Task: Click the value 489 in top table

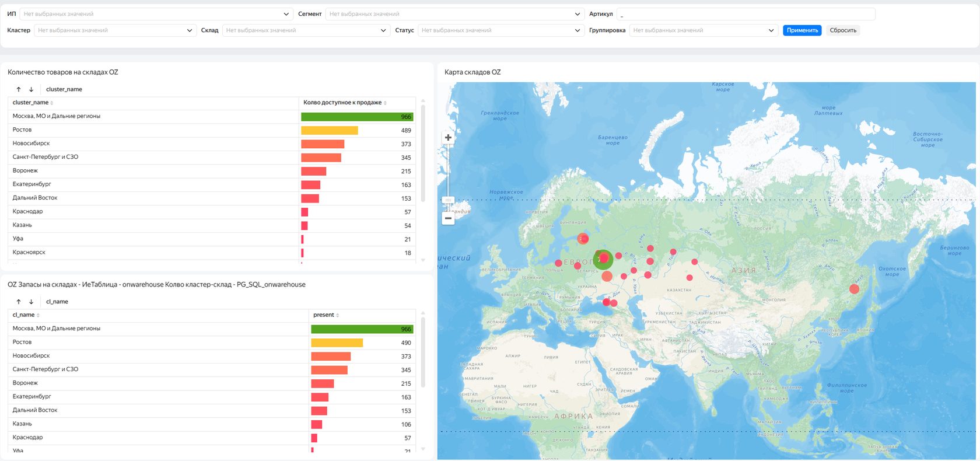Action: click(406, 131)
